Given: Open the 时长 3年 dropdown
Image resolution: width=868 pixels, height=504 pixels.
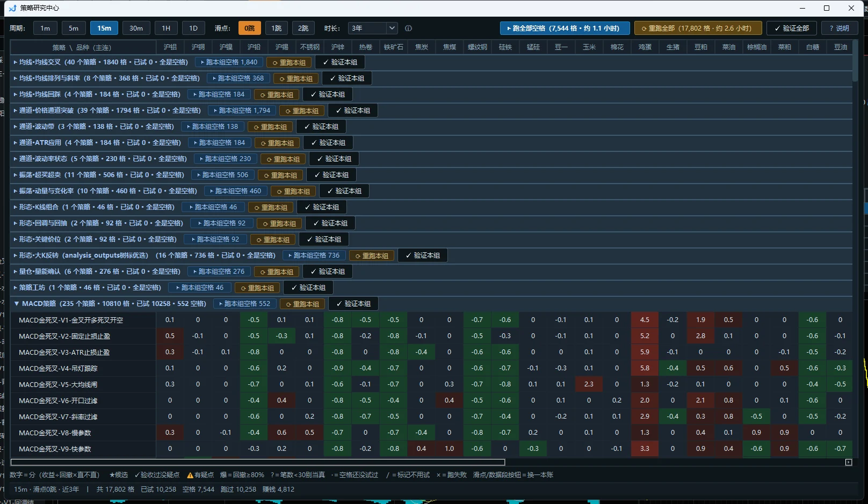Looking at the screenshot, I should click(x=373, y=28).
